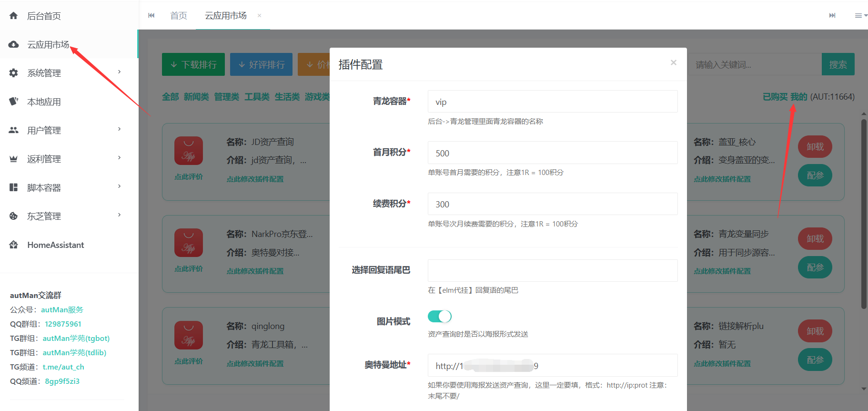Filter by 新闻类 category

196,97
